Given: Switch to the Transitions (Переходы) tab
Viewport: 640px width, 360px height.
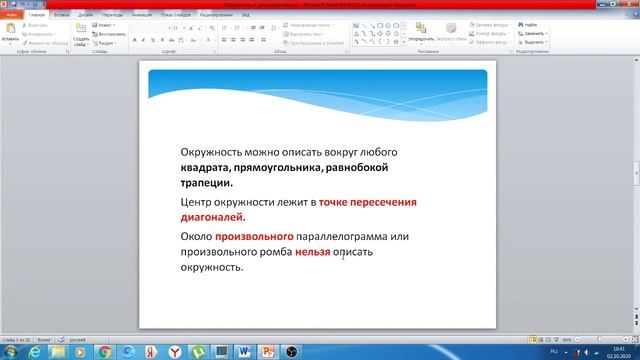Looking at the screenshot, I should coord(112,15).
